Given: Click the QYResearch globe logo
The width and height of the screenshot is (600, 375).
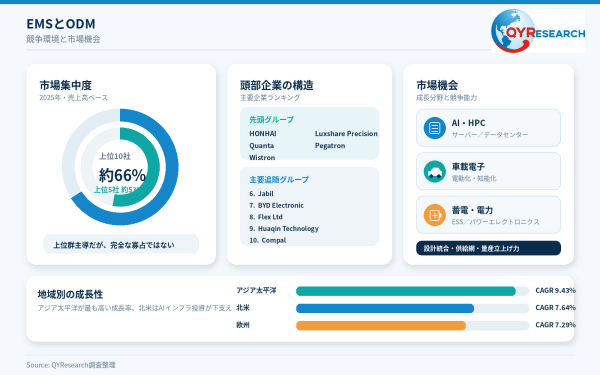Looking at the screenshot, I should (x=538, y=31).
